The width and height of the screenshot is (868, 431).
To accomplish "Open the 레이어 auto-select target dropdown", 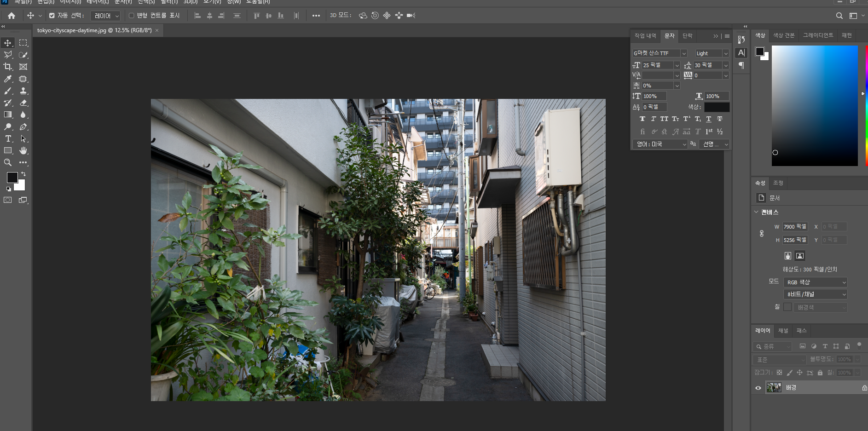I will (105, 16).
